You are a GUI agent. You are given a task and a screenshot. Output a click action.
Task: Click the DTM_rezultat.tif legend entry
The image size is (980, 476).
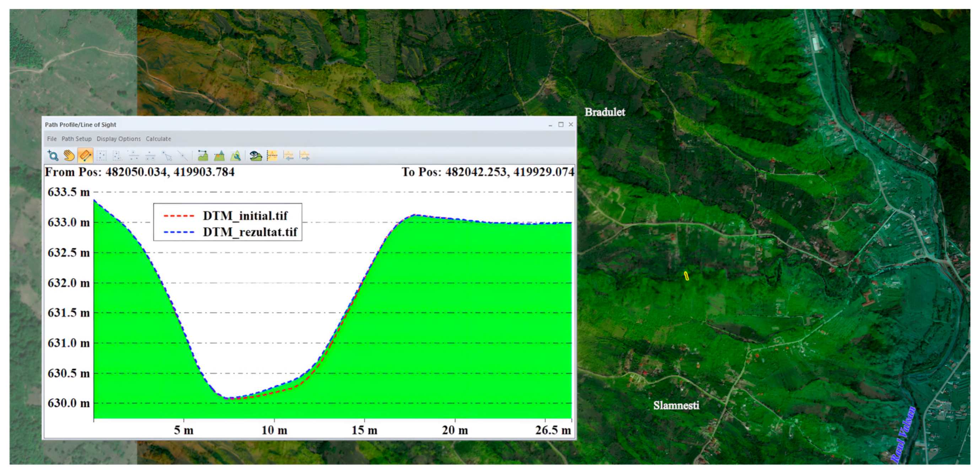[249, 232]
